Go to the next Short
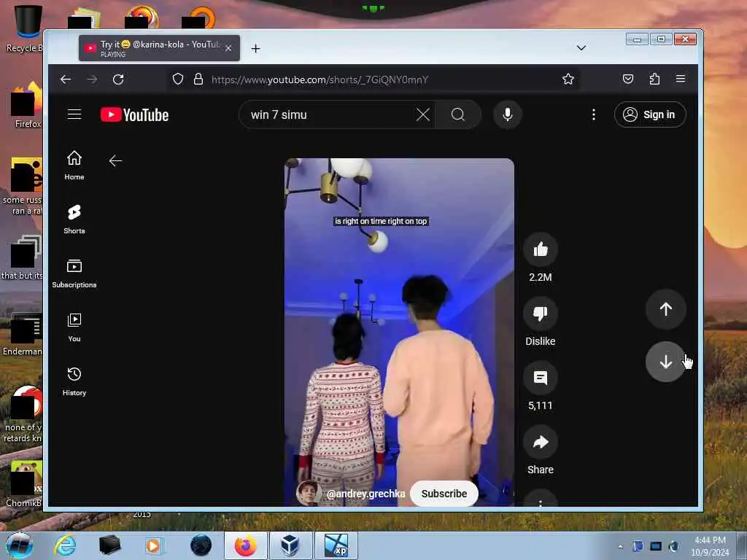The height and width of the screenshot is (560, 747). coord(665,362)
